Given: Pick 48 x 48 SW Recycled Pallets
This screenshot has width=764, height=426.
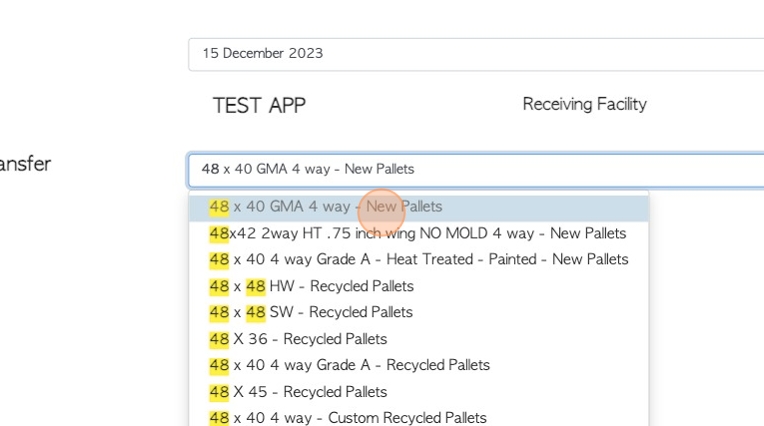Looking at the screenshot, I should click(x=419, y=312).
